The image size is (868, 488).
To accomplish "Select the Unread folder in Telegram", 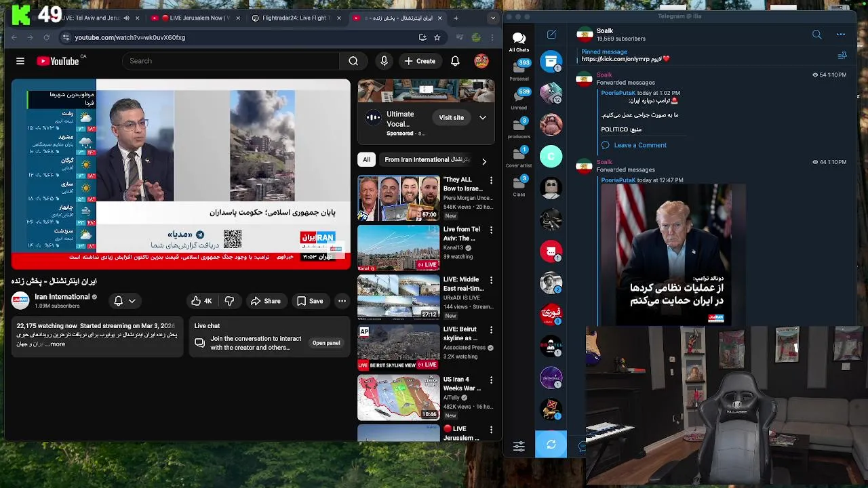I will tap(519, 100).
